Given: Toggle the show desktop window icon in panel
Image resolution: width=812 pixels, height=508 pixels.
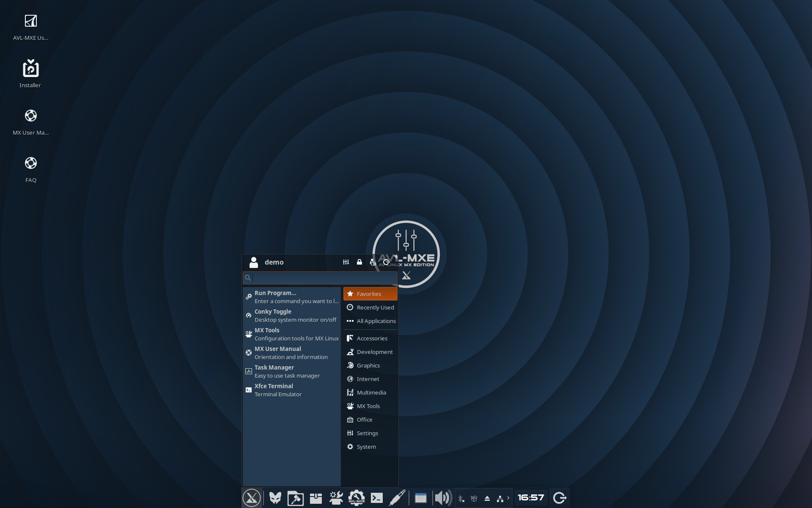Looking at the screenshot, I should pyautogui.click(x=420, y=498).
